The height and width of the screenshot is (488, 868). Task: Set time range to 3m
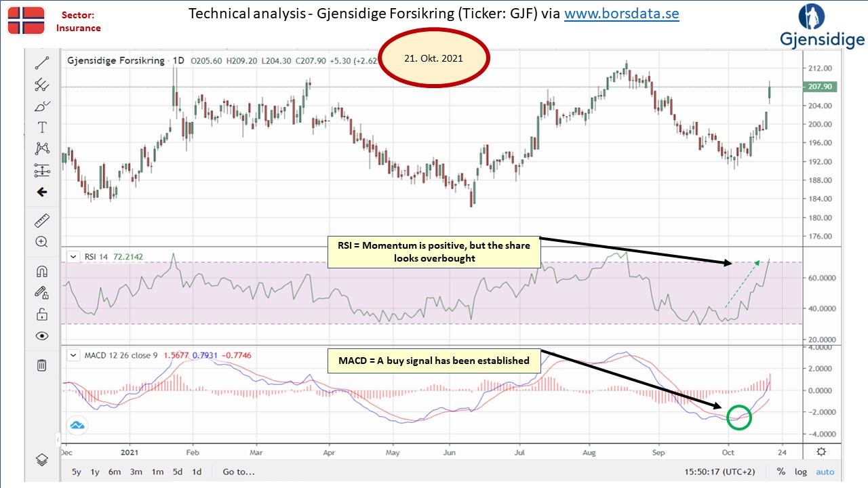tap(136, 472)
